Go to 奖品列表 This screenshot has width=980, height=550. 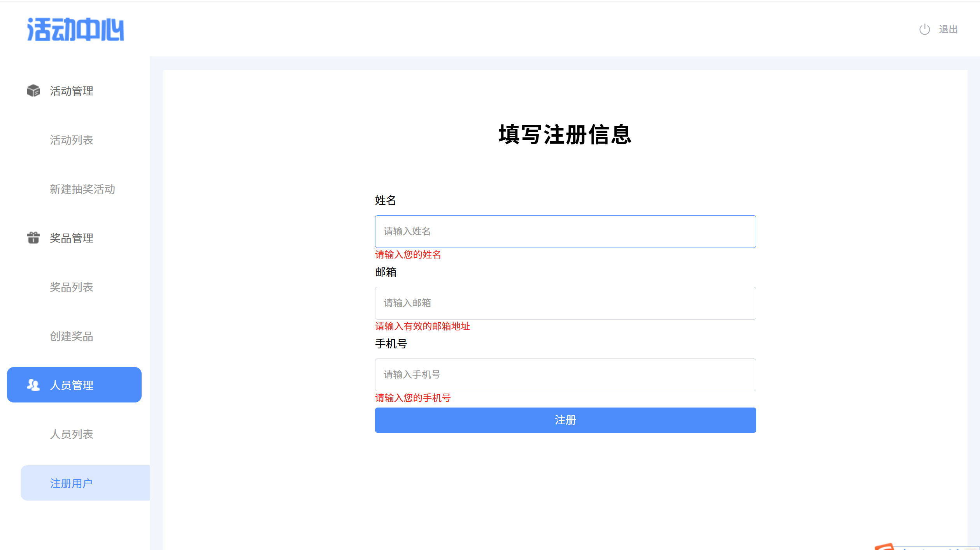(x=72, y=287)
